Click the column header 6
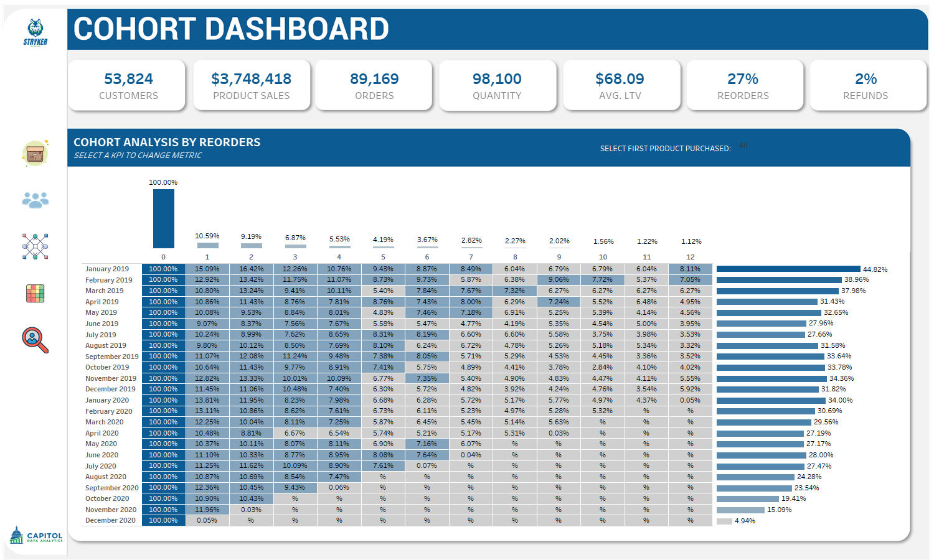Viewport: 934px width, 560px height. coord(427,257)
